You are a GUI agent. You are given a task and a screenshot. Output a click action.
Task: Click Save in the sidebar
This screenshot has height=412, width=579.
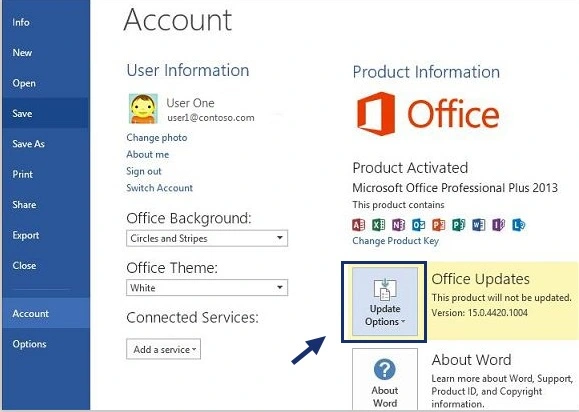click(46, 113)
